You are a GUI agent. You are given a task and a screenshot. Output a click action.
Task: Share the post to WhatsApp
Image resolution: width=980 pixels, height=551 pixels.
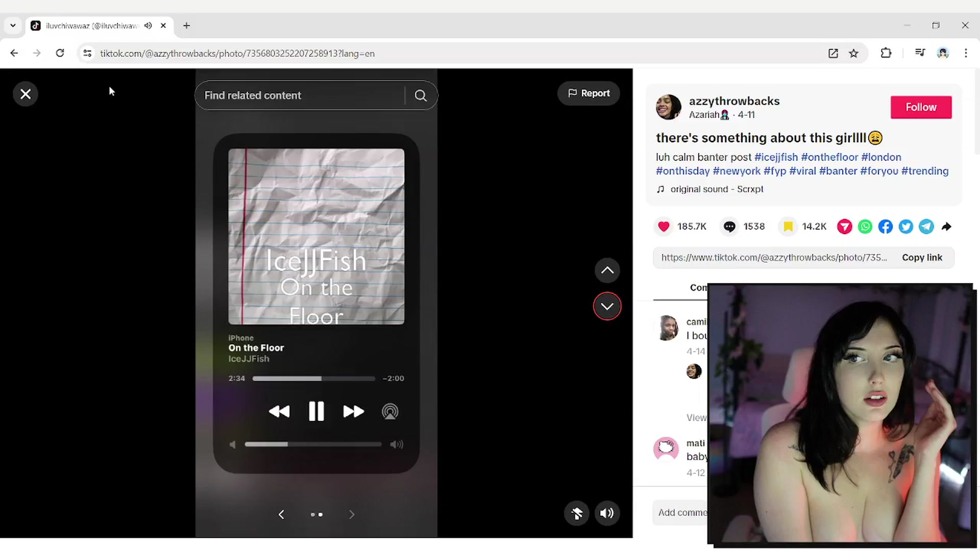click(865, 227)
